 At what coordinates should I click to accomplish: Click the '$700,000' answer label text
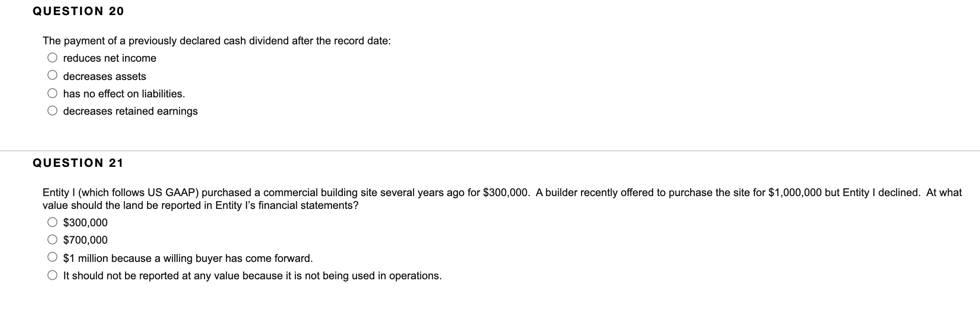pos(85,240)
